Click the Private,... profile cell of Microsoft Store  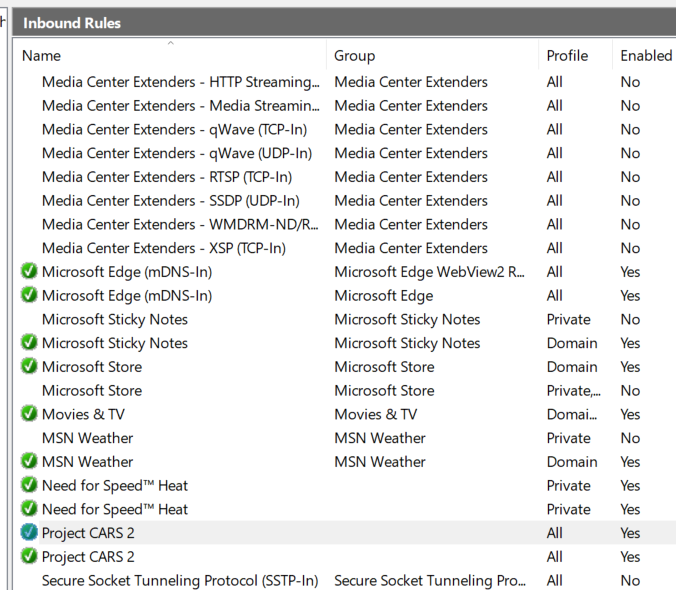[573, 390]
